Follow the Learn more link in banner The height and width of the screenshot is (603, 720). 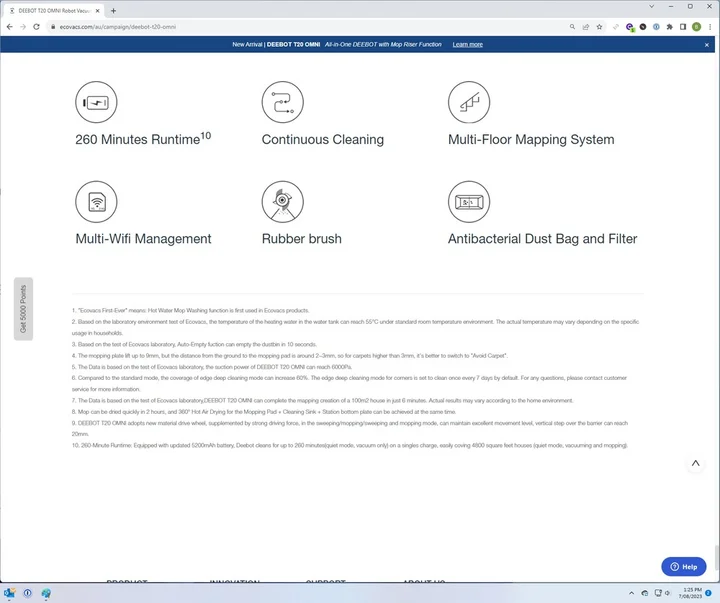coord(467,44)
